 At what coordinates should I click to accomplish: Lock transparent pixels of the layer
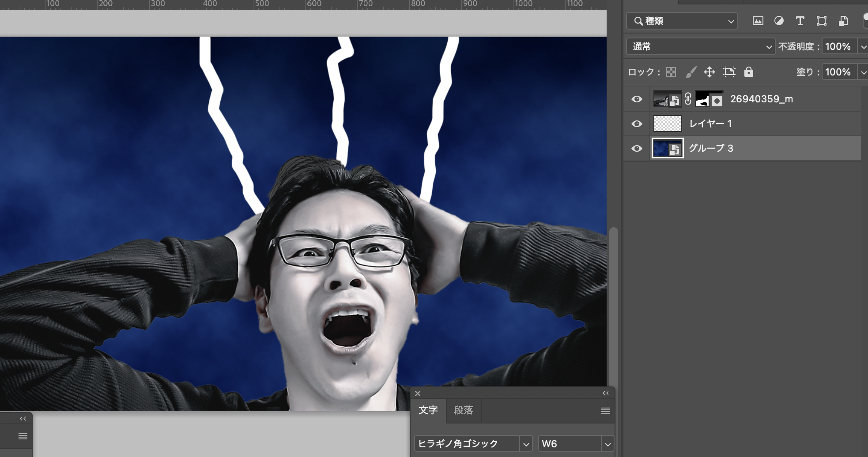tap(671, 72)
